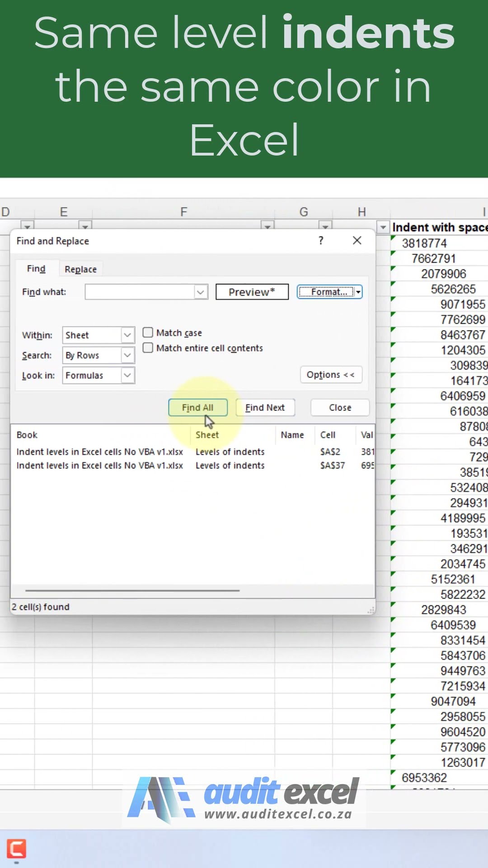
Task: Click the Close button in dialog
Action: click(340, 407)
